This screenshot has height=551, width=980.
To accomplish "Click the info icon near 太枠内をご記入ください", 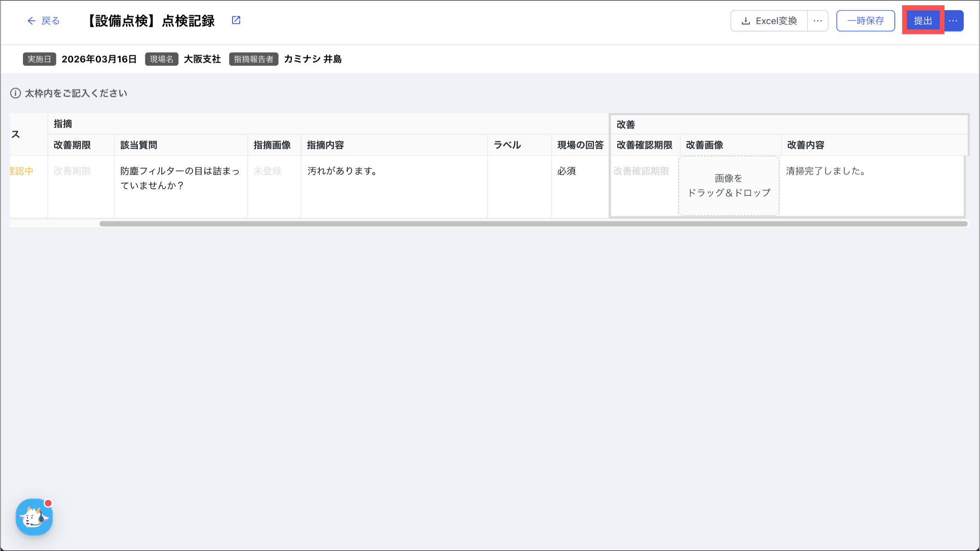I will tap(15, 93).
